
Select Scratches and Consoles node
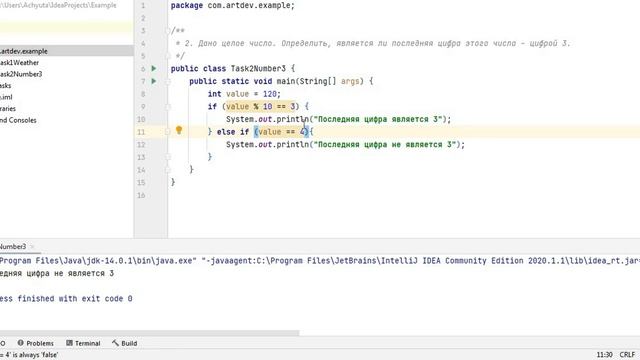click(18, 120)
